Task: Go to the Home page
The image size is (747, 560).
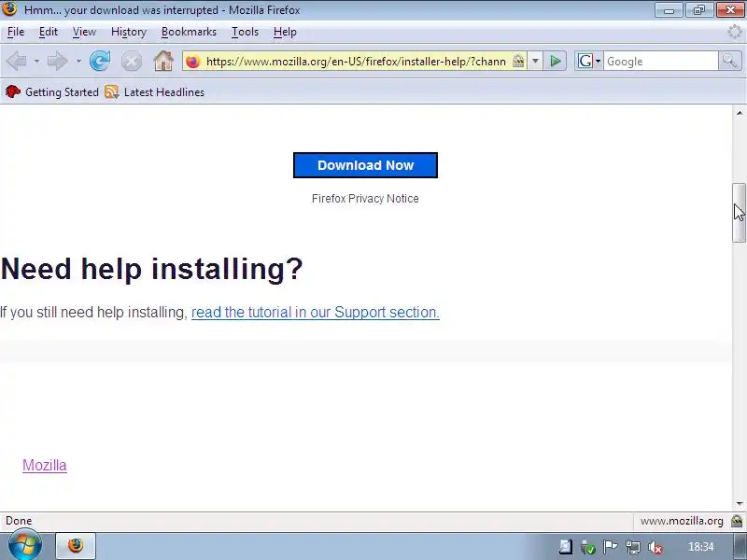Action: click(163, 61)
